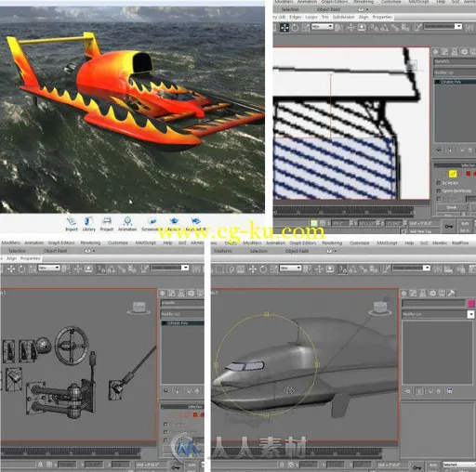
Task: Click the Pin Stack icon in the bottom-left window
Action: [166, 391]
